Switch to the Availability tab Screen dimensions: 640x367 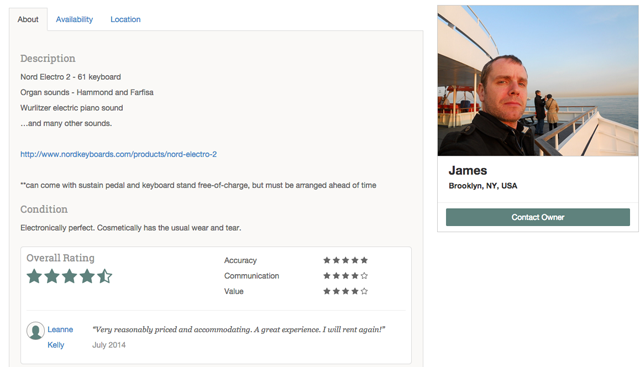click(74, 19)
